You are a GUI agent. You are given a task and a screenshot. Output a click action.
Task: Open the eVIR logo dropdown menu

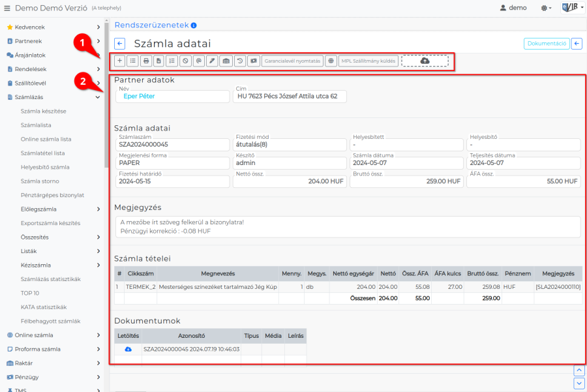tap(570, 8)
